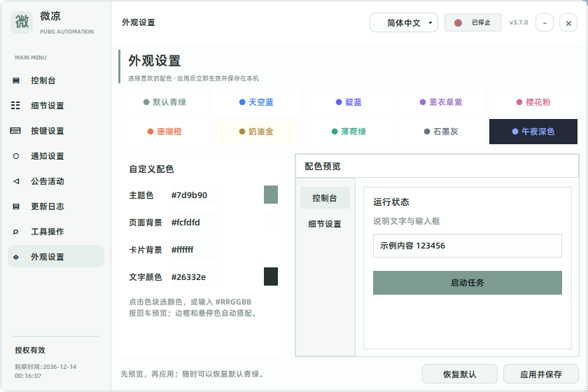The height and width of the screenshot is (392, 588).
Task: Click the 卡片背景 hex input #ffffff
Action: click(x=192, y=250)
